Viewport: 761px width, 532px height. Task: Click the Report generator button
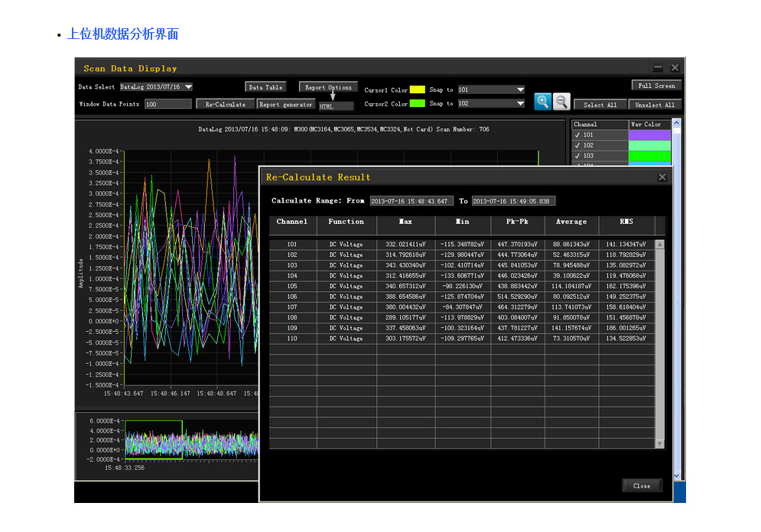click(285, 104)
